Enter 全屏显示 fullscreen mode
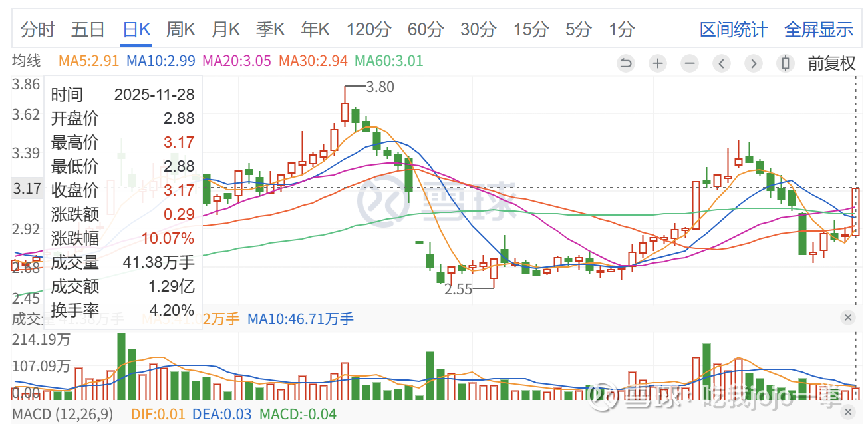 pyautogui.click(x=819, y=29)
